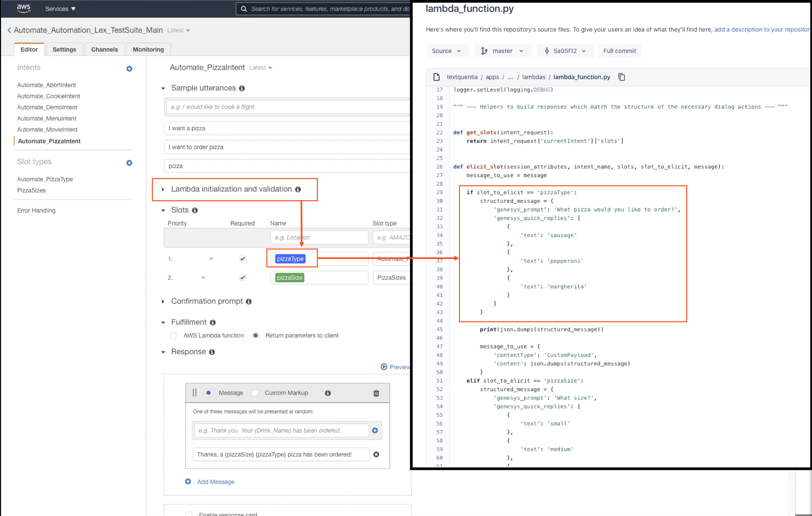This screenshot has width=812, height=516.
Task: Click the plus icon to add typed message
Action: coord(375,430)
